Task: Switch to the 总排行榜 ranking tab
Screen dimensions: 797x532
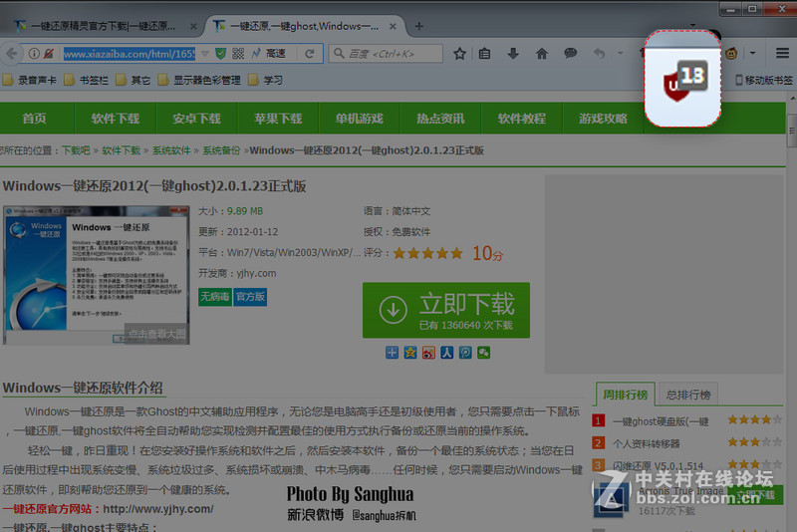Action: coord(687,395)
